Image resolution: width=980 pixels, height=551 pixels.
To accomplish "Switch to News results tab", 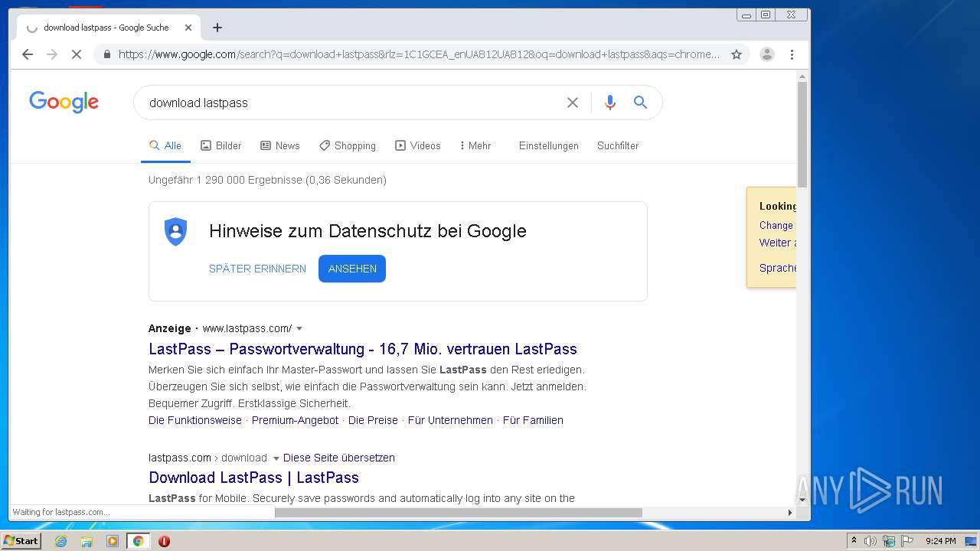I will click(279, 145).
